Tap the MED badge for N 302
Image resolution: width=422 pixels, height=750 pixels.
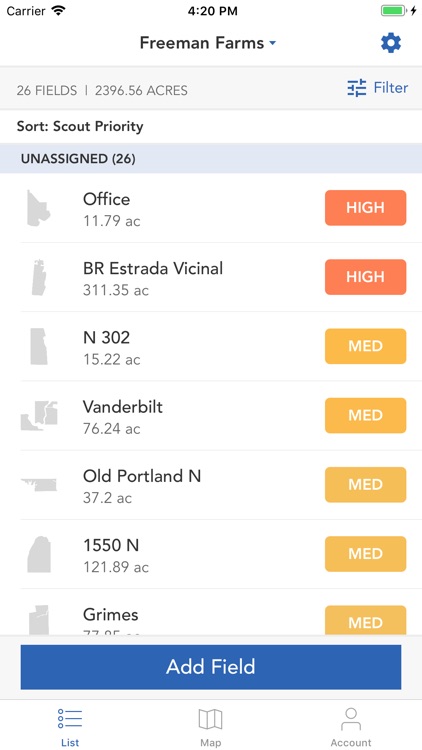pyautogui.click(x=366, y=346)
